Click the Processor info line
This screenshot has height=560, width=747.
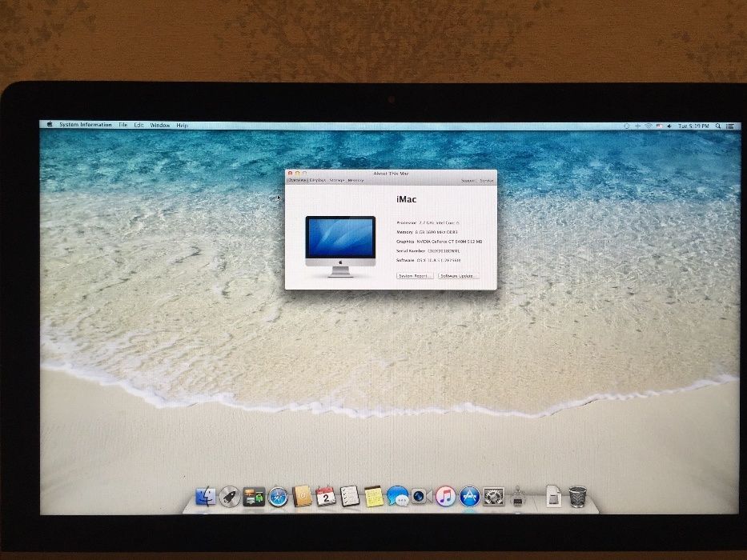click(x=428, y=222)
